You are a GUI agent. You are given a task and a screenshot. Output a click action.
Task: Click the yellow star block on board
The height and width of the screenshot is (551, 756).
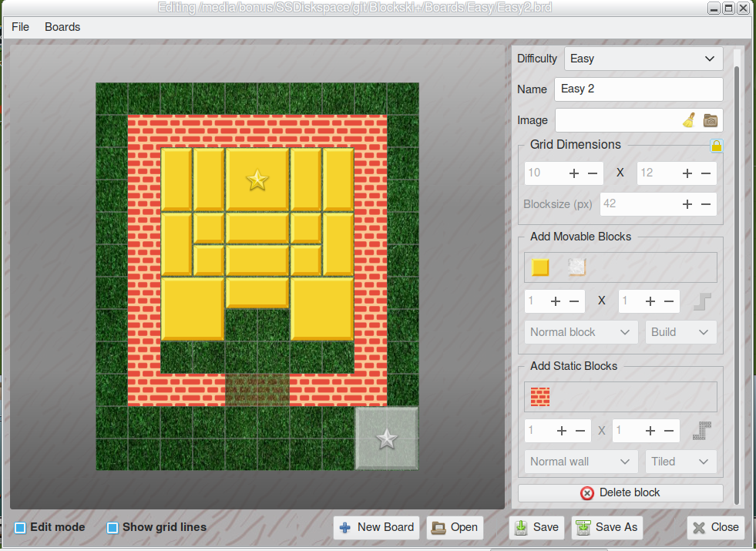pyautogui.click(x=257, y=180)
